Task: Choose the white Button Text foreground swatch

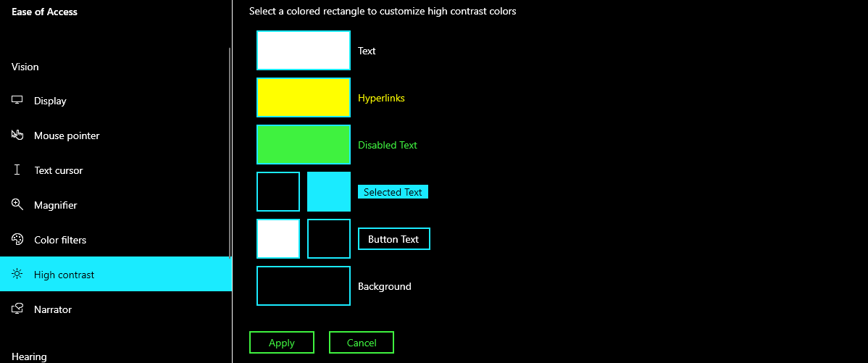Action: 278,238
